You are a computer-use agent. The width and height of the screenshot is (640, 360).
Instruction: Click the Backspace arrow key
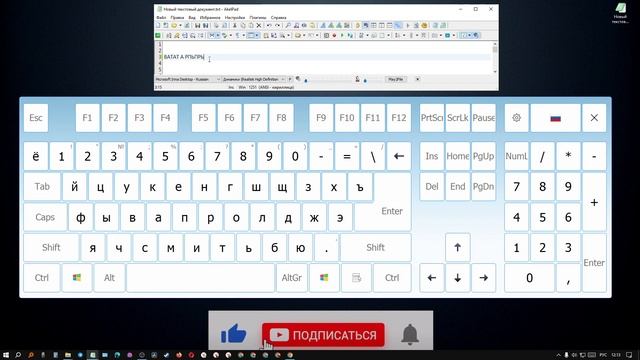point(399,156)
